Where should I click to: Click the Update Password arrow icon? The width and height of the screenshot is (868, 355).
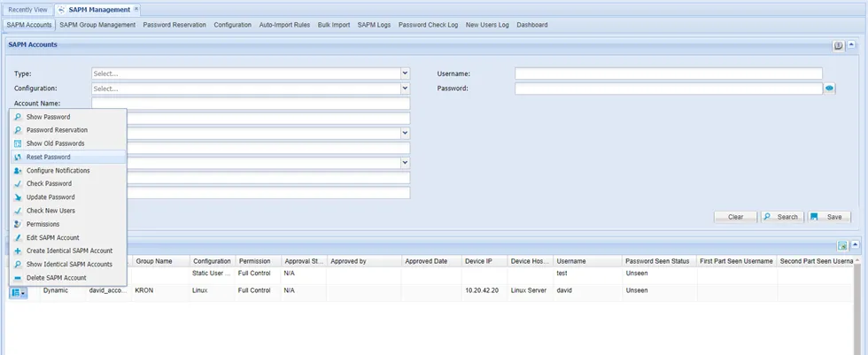18,197
